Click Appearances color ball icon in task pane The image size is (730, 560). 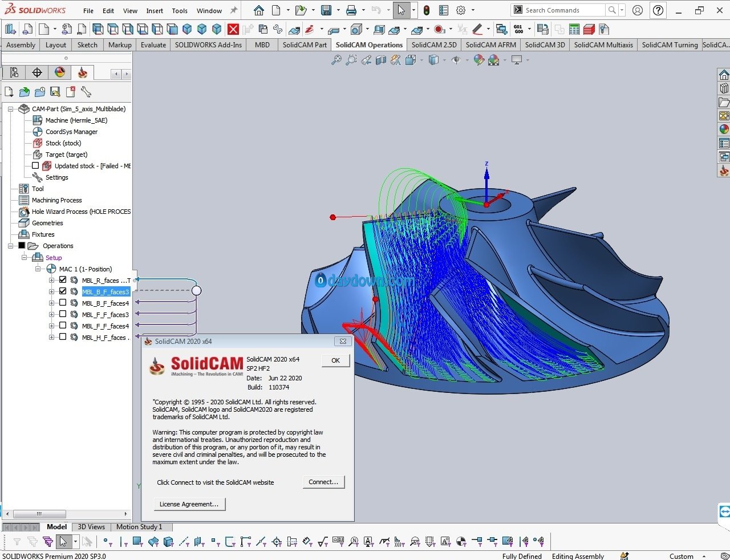[x=724, y=129]
